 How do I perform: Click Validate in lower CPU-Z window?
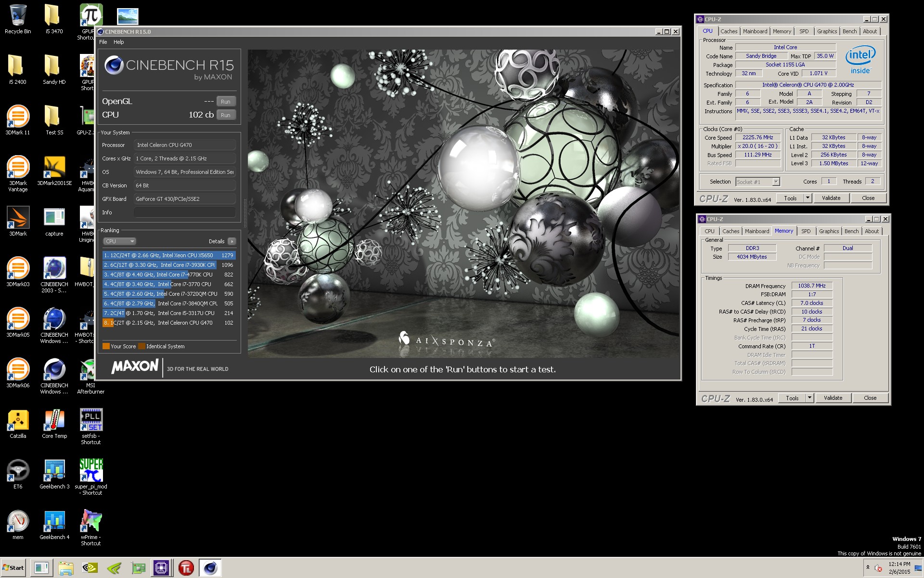pos(833,398)
